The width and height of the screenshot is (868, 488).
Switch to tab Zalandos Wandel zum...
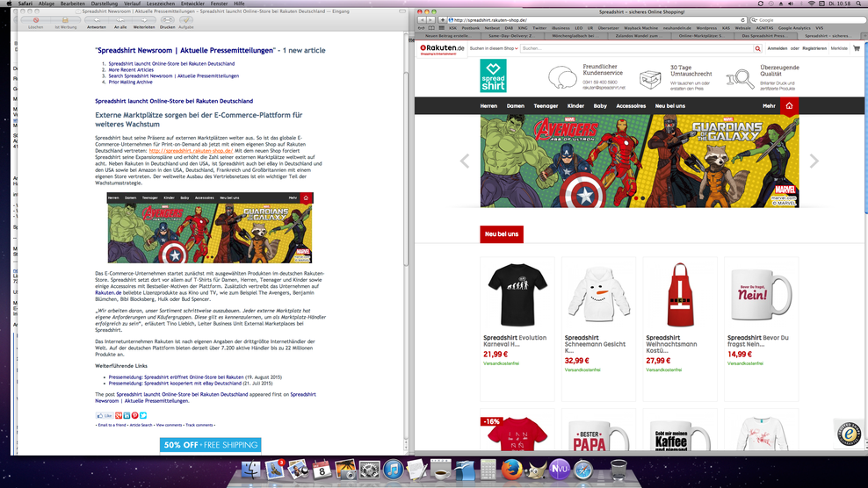tap(638, 35)
